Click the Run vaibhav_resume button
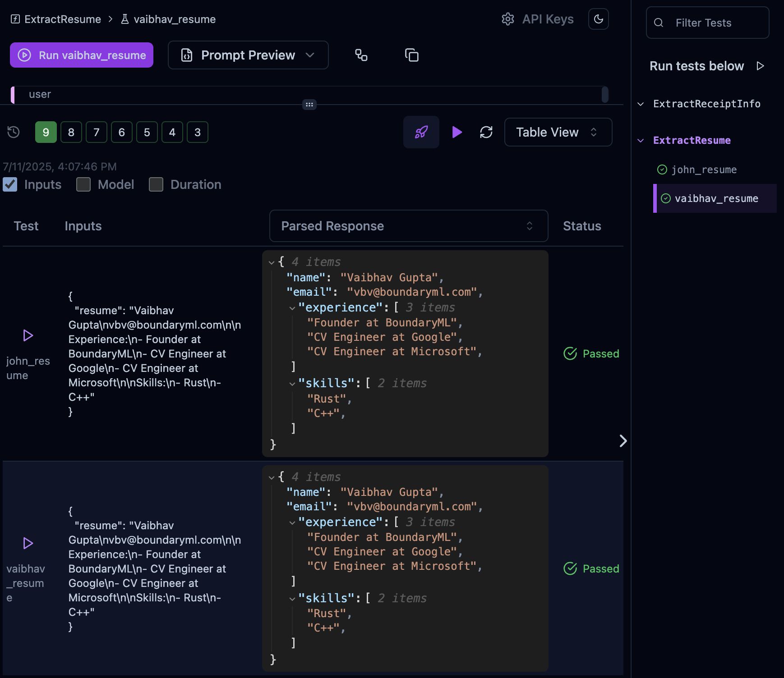Viewport: 784px width, 678px height. coord(81,55)
